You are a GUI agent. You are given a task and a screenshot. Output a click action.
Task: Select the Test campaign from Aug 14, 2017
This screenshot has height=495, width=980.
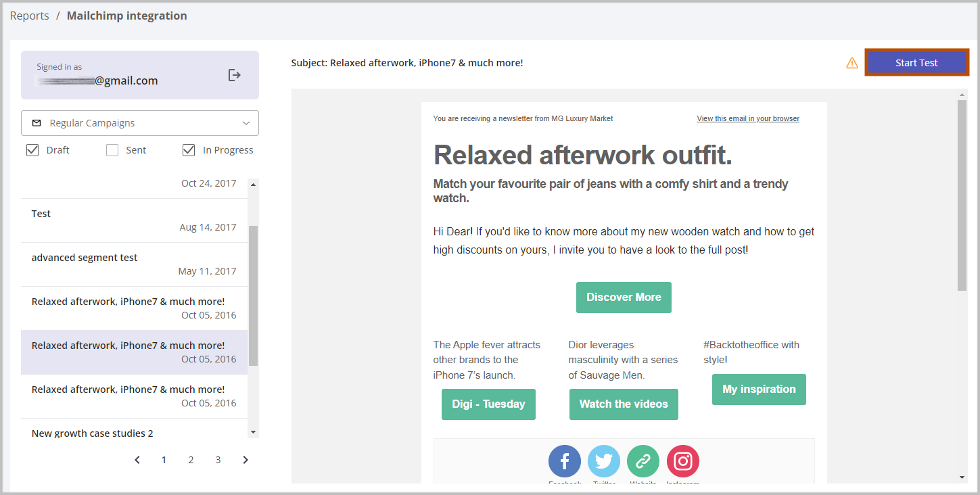[x=134, y=220]
